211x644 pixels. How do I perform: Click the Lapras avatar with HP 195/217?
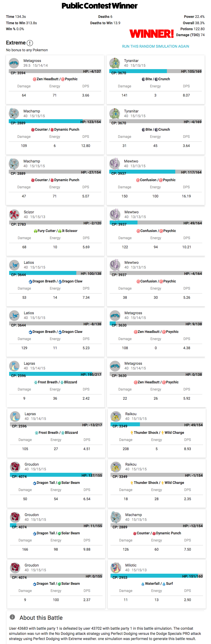[x=15, y=366]
